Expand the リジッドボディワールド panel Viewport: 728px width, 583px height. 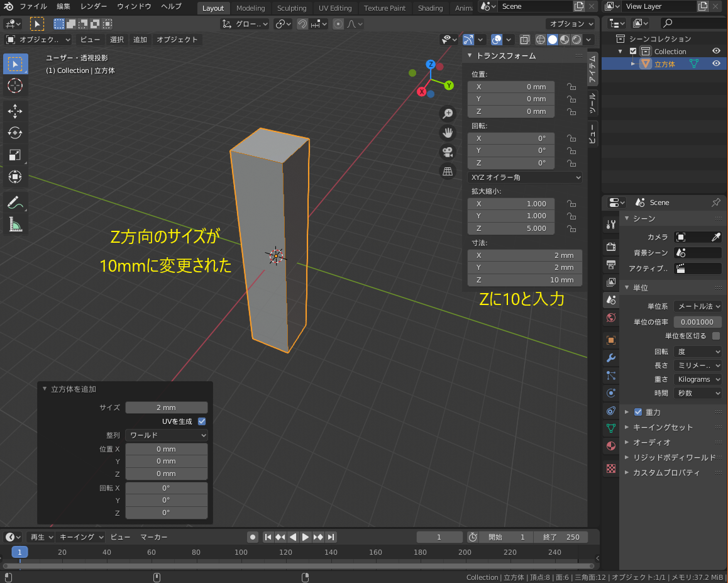tap(670, 458)
